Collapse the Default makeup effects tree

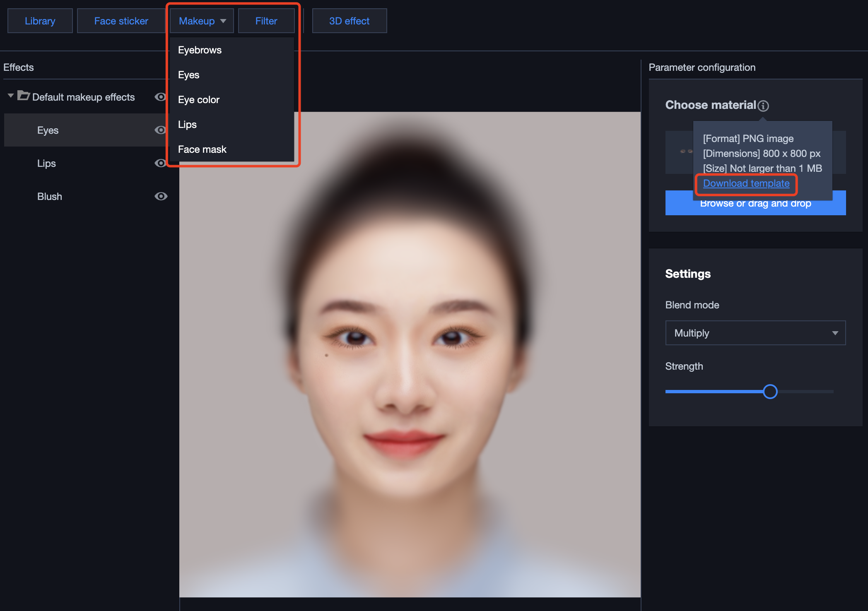tap(11, 96)
